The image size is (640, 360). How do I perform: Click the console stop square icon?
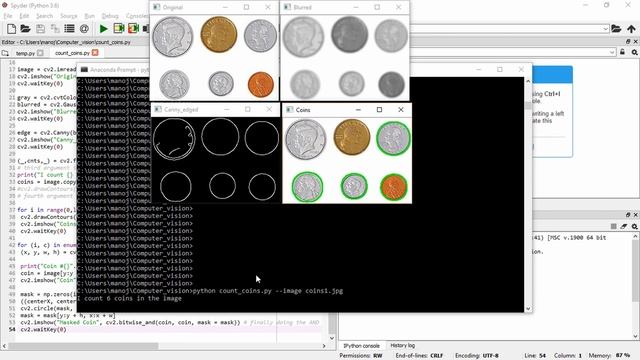(x=613, y=226)
